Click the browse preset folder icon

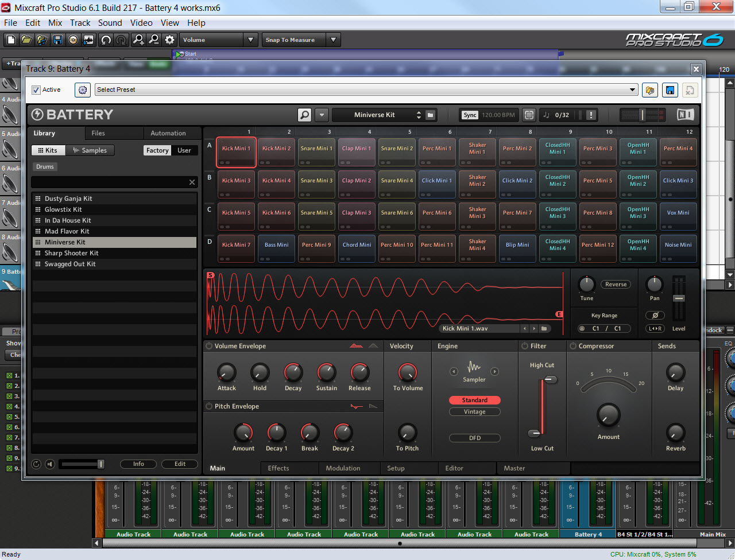pyautogui.click(x=650, y=90)
